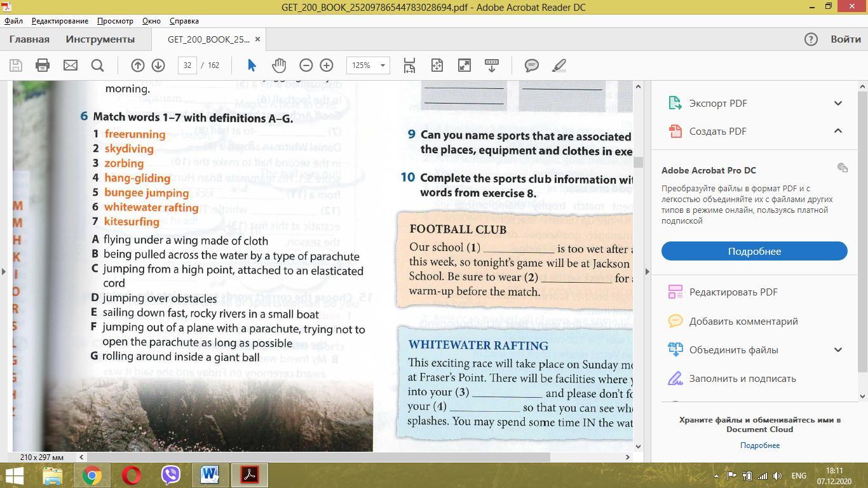Click the Combine files icon
Screen dimensions: 868x488
tap(675, 349)
